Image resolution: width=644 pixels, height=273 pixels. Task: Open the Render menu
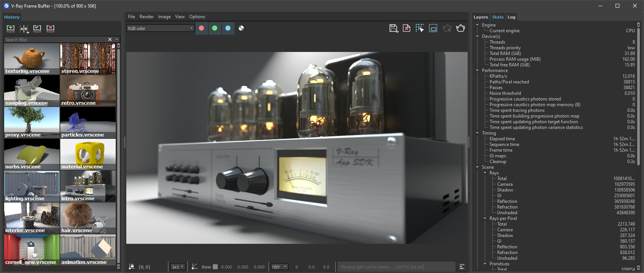(146, 17)
